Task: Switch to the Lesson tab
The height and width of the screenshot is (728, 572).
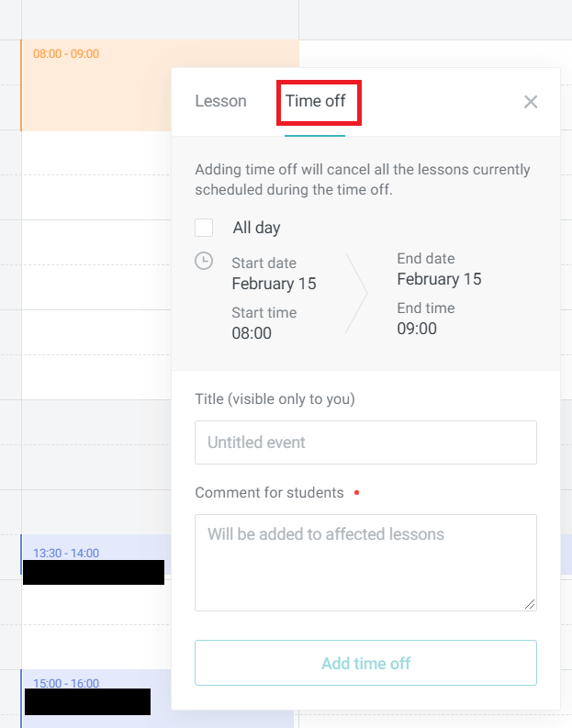Action: [220, 101]
